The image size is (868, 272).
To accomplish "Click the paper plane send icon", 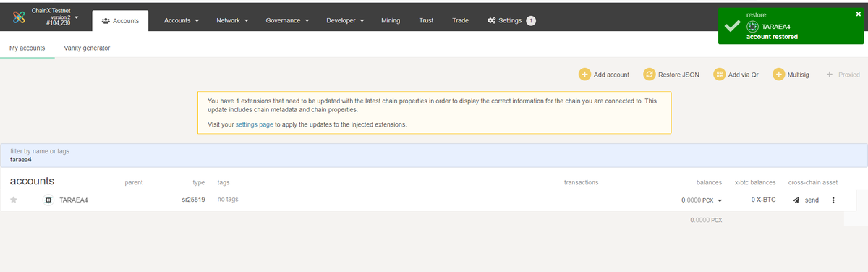I will 796,200.
